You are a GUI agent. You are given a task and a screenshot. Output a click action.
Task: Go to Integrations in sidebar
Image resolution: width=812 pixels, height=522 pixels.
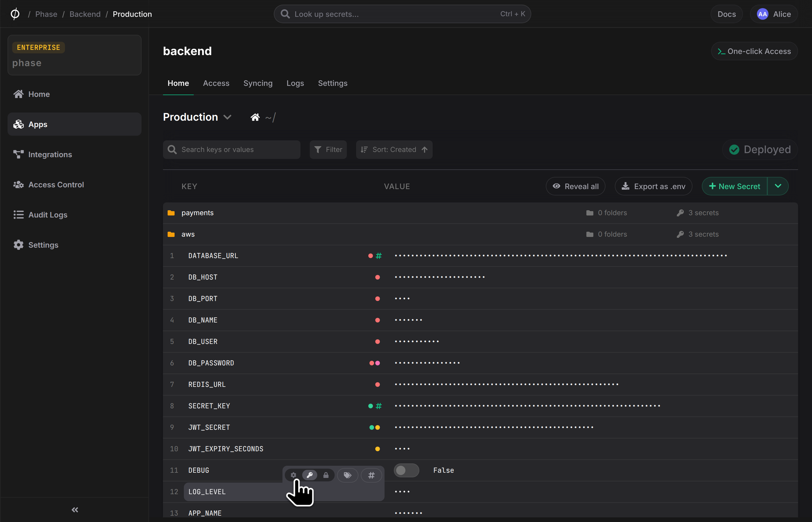[x=74, y=154]
